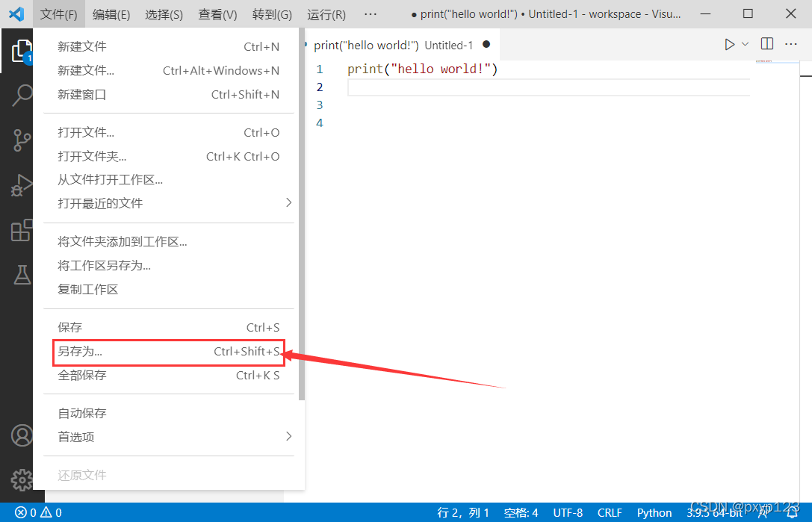Select 另存为... from the file menu
812x522 pixels.
point(169,352)
